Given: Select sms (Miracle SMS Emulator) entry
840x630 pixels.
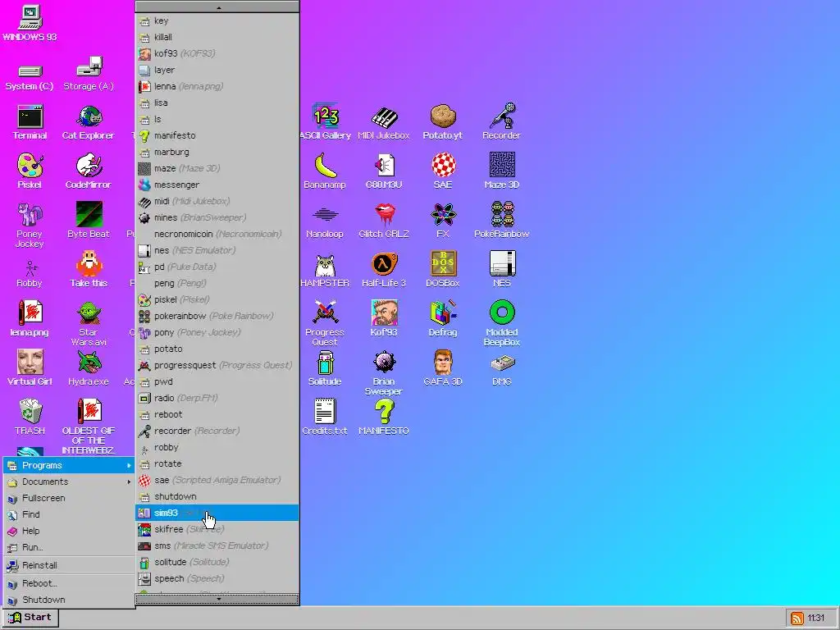Looking at the screenshot, I should (x=217, y=546).
